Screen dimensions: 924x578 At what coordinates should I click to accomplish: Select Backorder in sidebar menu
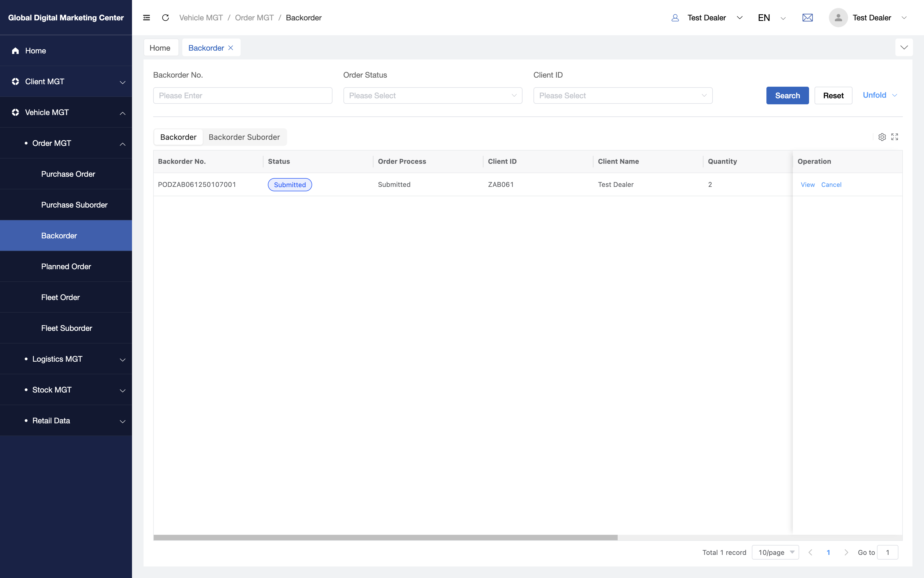[x=66, y=236]
